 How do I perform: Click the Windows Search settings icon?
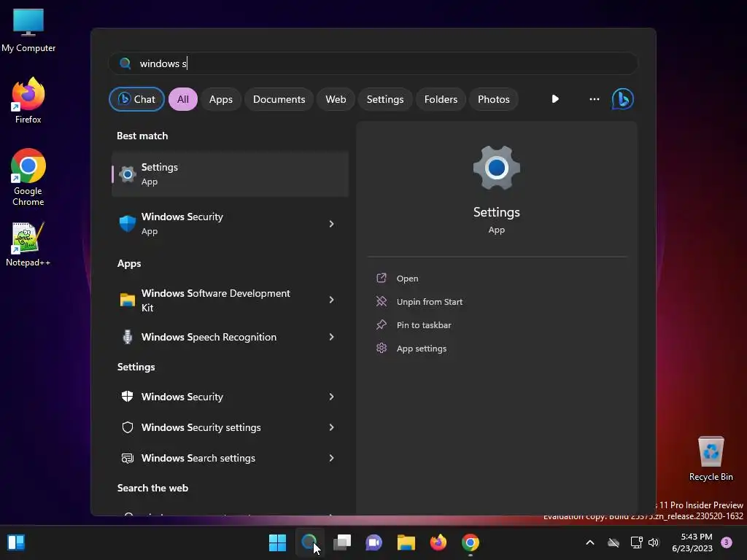tap(127, 458)
